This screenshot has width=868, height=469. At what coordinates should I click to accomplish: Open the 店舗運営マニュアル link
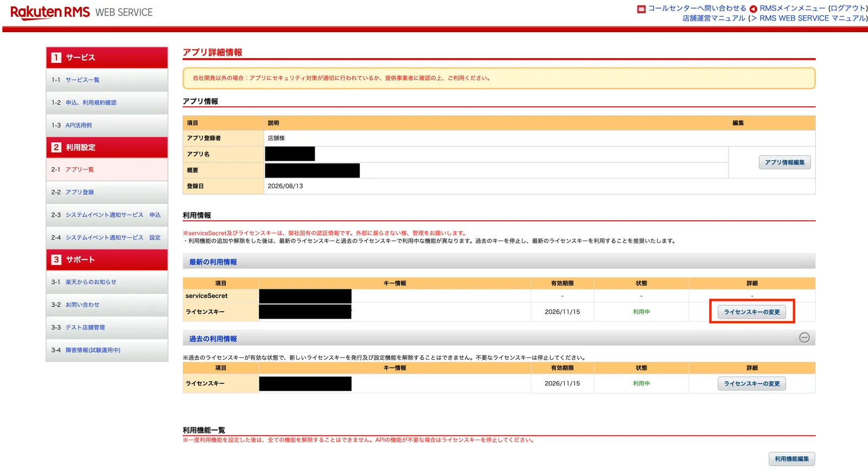(714, 18)
